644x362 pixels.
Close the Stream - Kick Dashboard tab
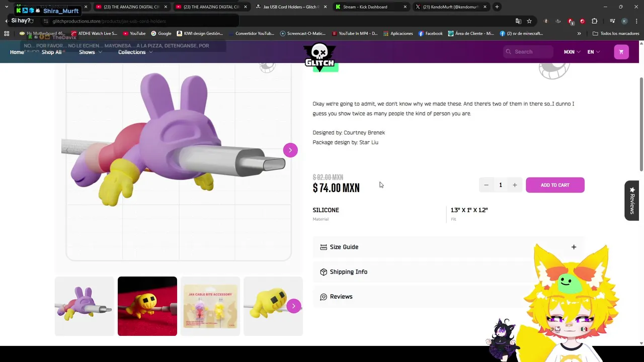(405, 7)
